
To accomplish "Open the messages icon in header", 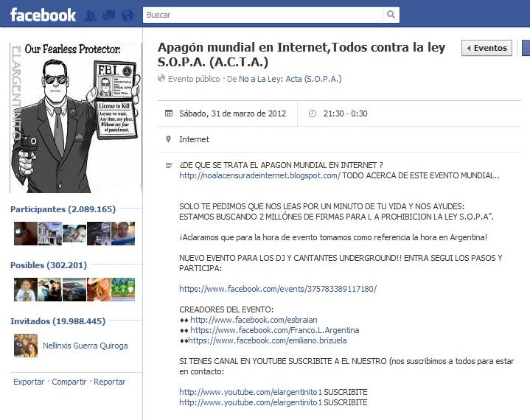I will tap(109, 15).
